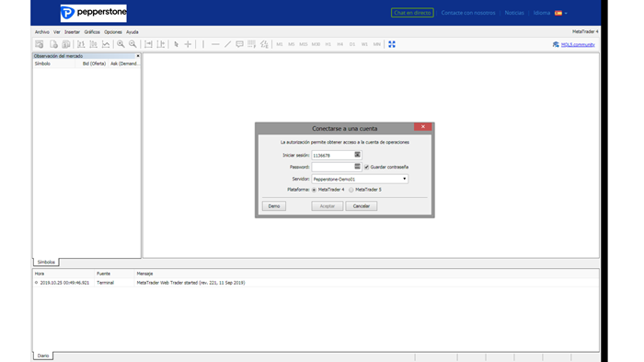Toggle Guardar contraseña checkbox
The height and width of the screenshot is (362, 644).
tap(366, 167)
